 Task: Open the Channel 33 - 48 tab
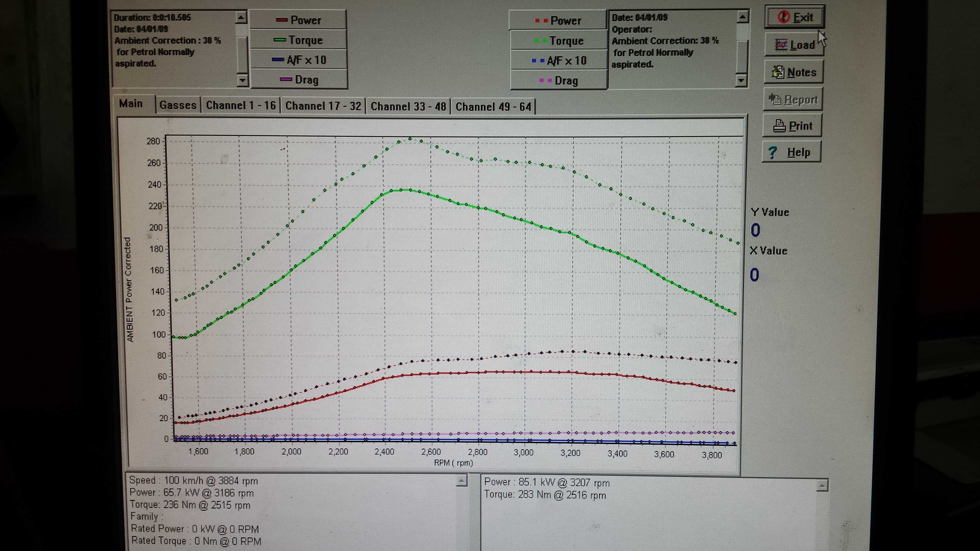pos(408,106)
